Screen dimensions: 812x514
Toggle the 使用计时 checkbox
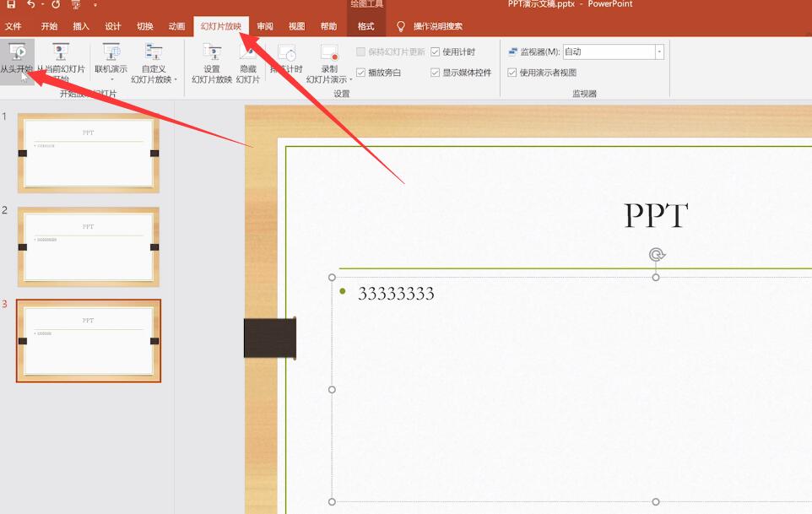pos(435,51)
